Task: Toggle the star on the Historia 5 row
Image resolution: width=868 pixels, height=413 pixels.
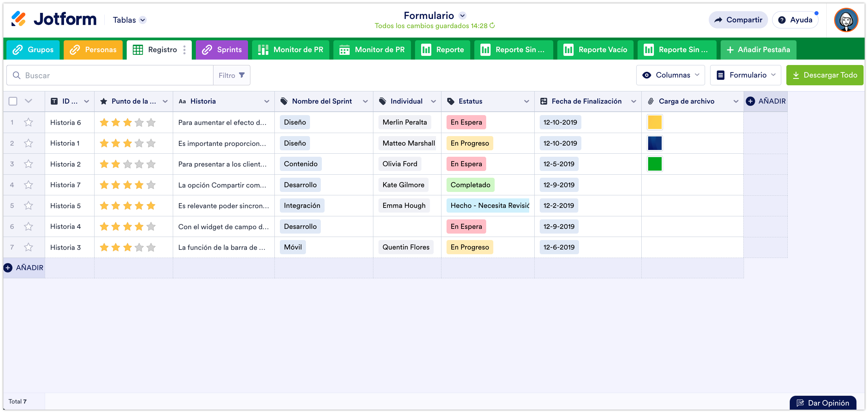Action: click(x=28, y=205)
